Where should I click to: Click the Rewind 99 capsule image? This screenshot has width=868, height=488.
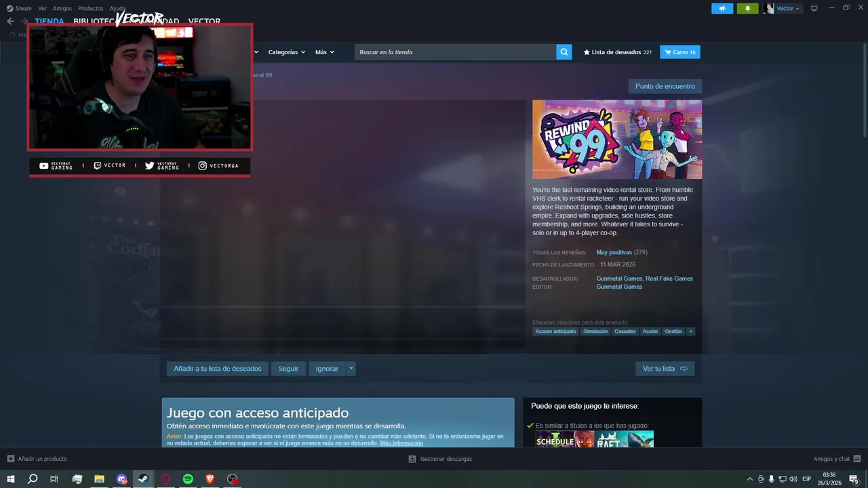(x=617, y=140)
